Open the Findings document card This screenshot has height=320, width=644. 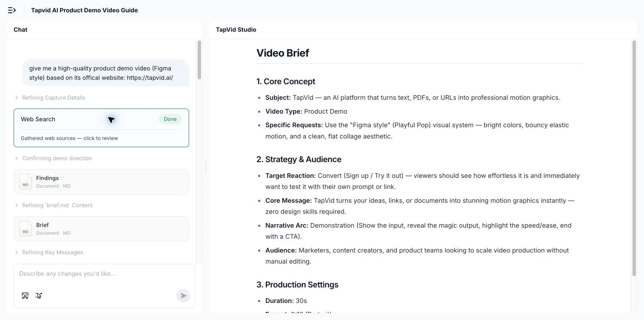[x=101, y=182]
